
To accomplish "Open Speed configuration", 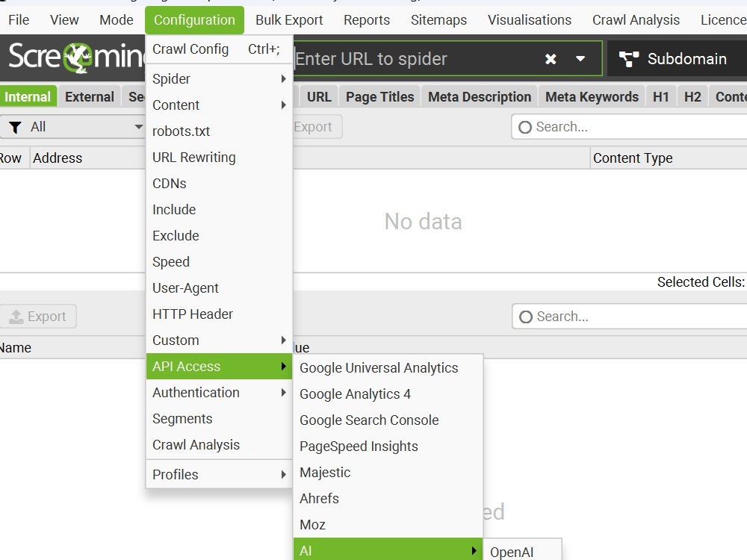I will [x=219, y=262].
